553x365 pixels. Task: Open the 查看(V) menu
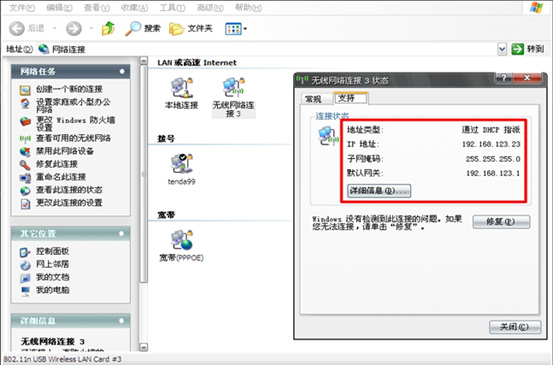tap(97, 7)
